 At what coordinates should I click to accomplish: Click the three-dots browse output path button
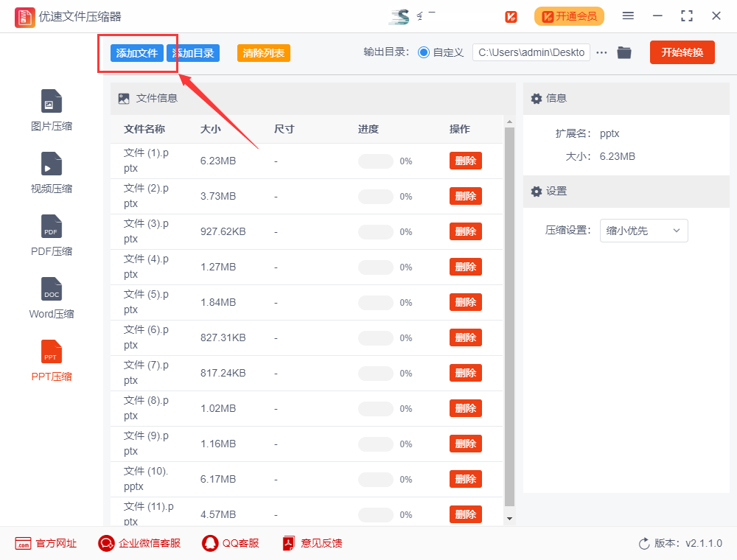point(601,52)
